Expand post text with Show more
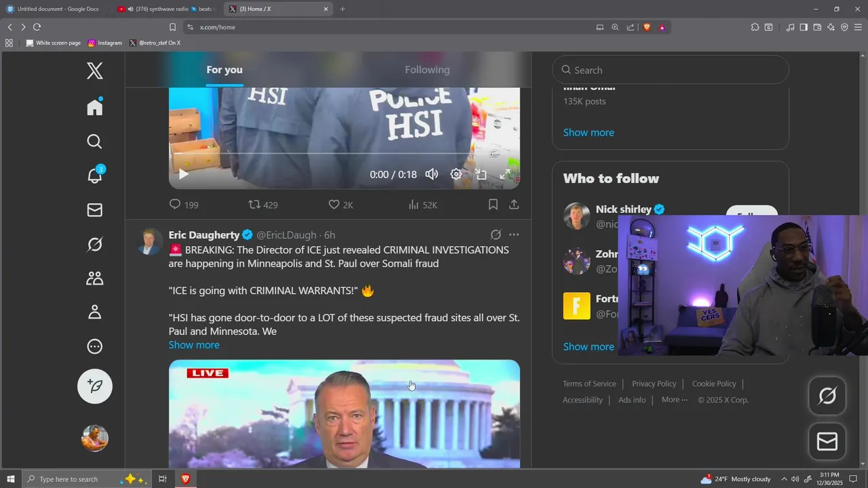The width and height of the screenshot is (868, 488). click(x=194, y=345)
